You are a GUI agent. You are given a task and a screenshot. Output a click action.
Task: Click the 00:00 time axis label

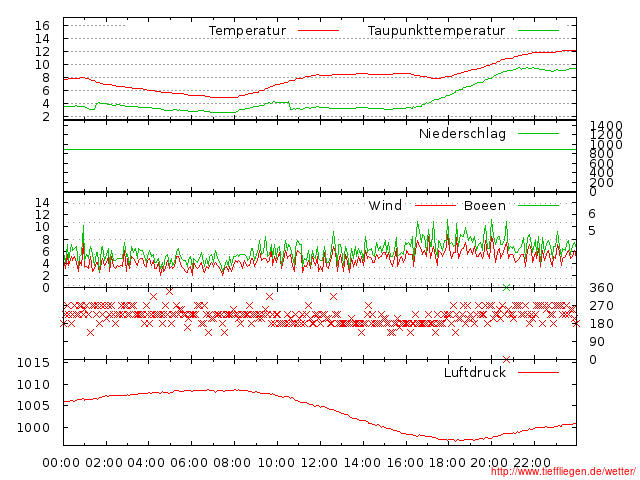(61, 463)
